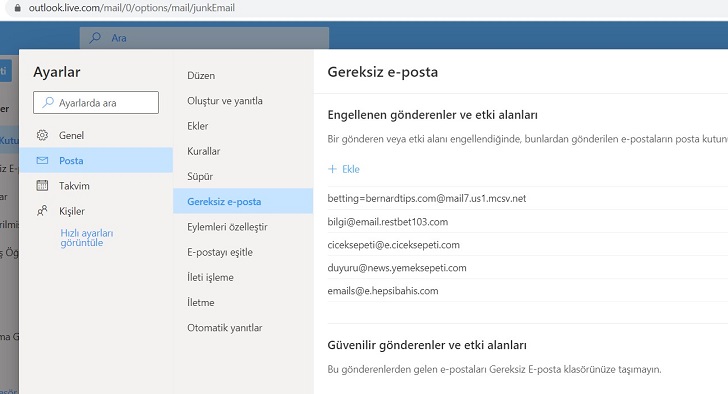This screenshot has height=394, width=728.
Task: Click Güvenilir gönderenler ve etki alanları heading
Action: (427, 345)
